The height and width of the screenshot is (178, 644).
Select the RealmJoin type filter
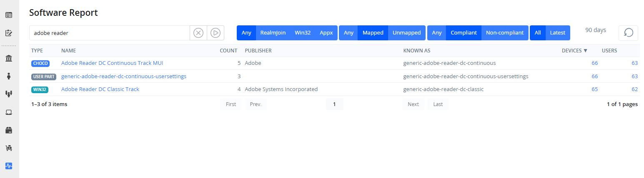(273, 33)
